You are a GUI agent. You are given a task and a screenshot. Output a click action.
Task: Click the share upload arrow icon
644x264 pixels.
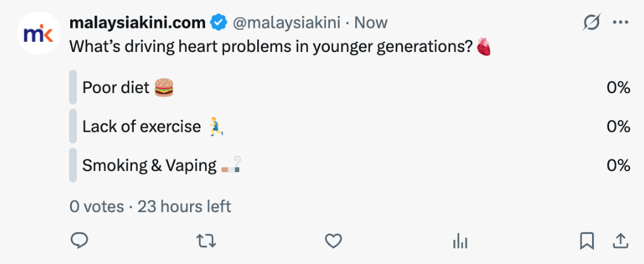tap(620, 241)
